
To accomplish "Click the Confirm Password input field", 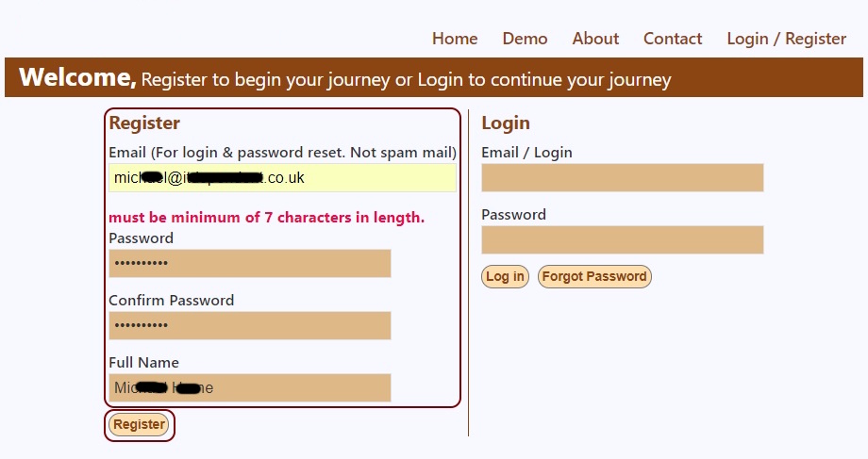I will tap(249, 325).
